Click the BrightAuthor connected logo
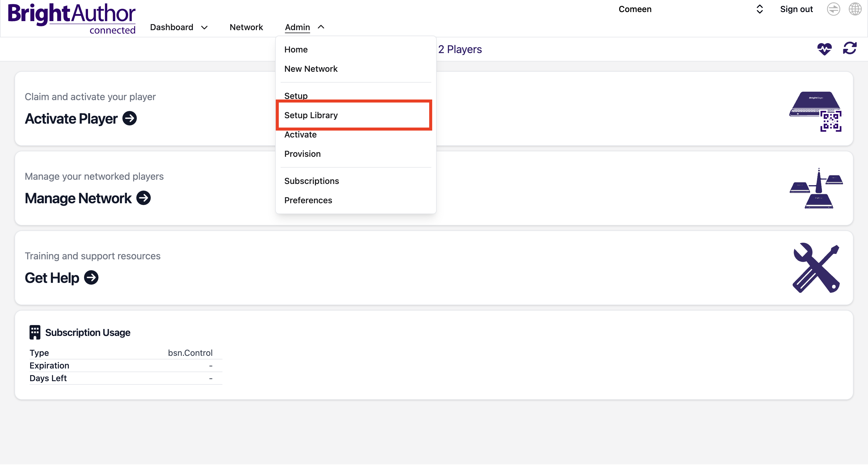Image resolution: width=868 pixels, height=468 pixels. click(71, 19)
